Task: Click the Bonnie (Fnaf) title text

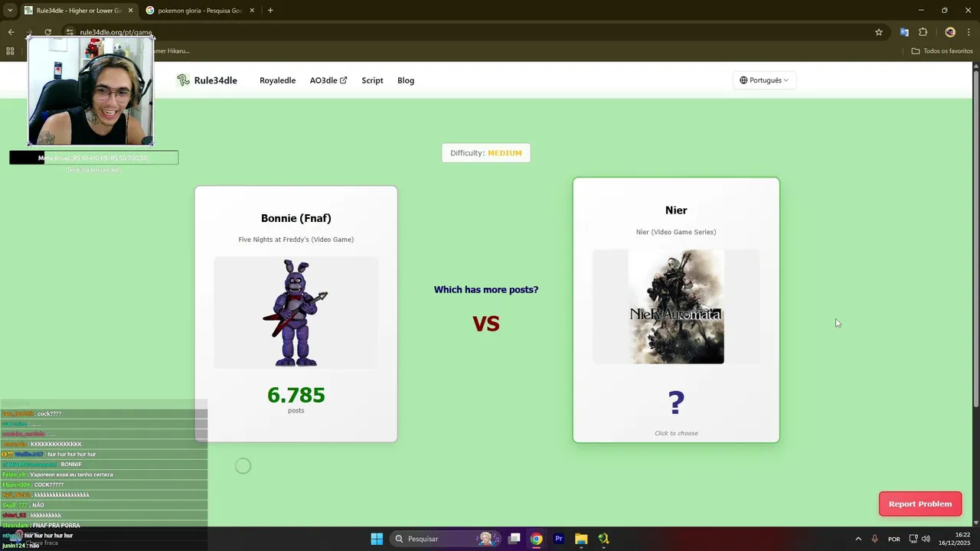Action: 296,218
